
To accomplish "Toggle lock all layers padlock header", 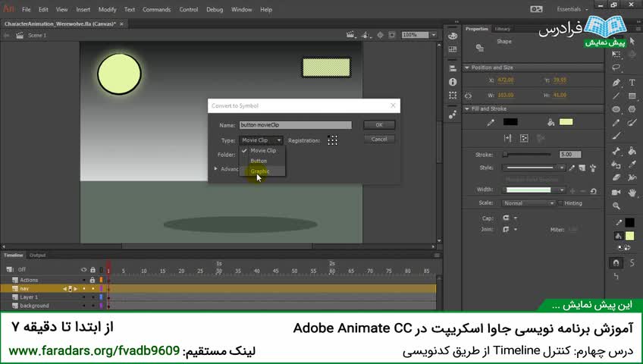I will click(93, 270).
